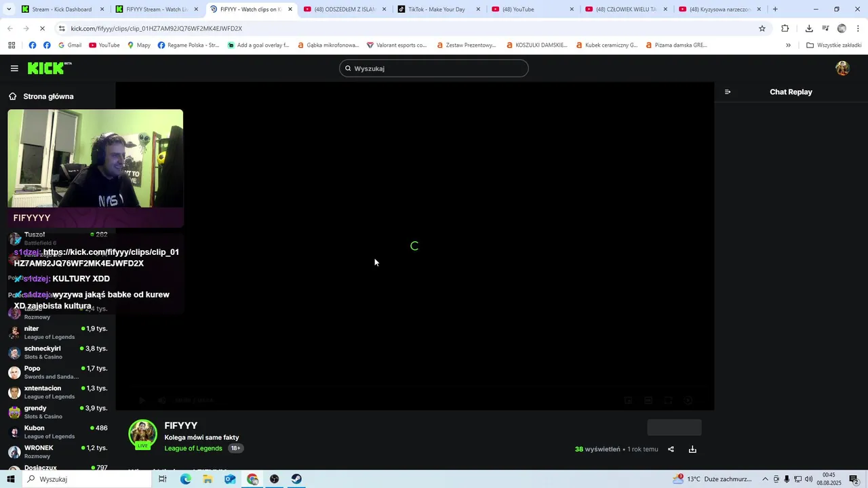Stop loading the page
The image size is (868, 488).
[42, 28]
